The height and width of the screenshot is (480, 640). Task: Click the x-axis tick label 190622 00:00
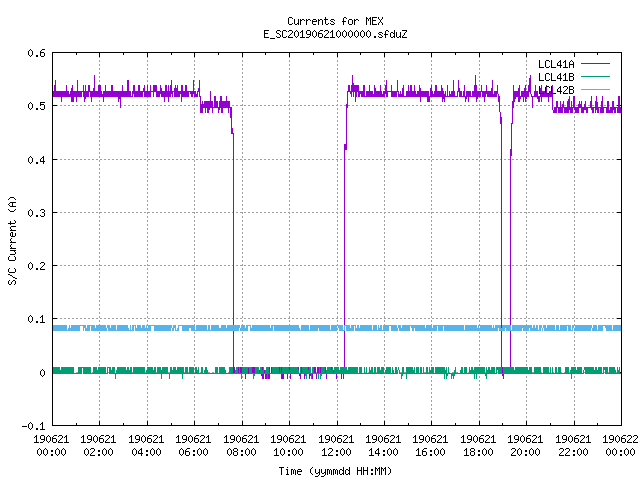click(x=620, y=446)
